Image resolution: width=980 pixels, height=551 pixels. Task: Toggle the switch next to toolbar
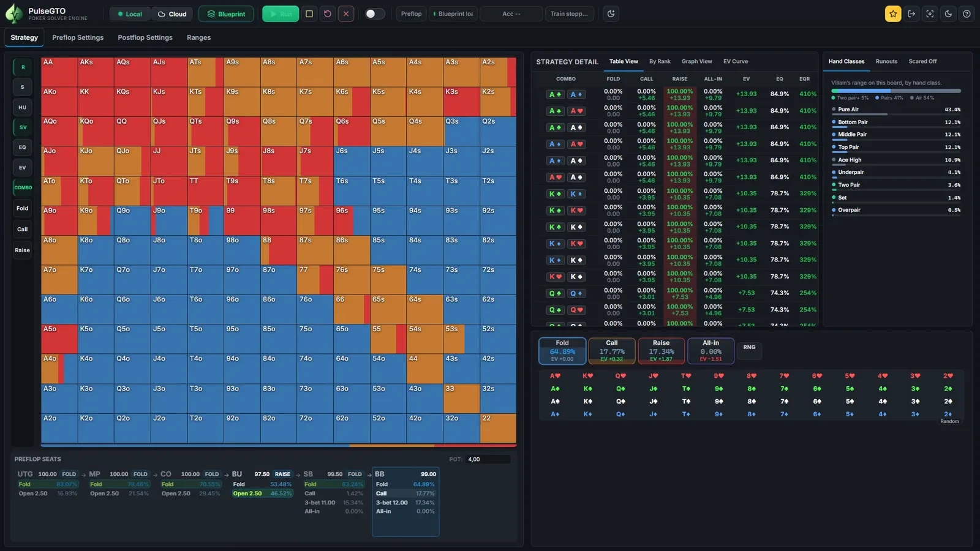click(x=375, y=13)
